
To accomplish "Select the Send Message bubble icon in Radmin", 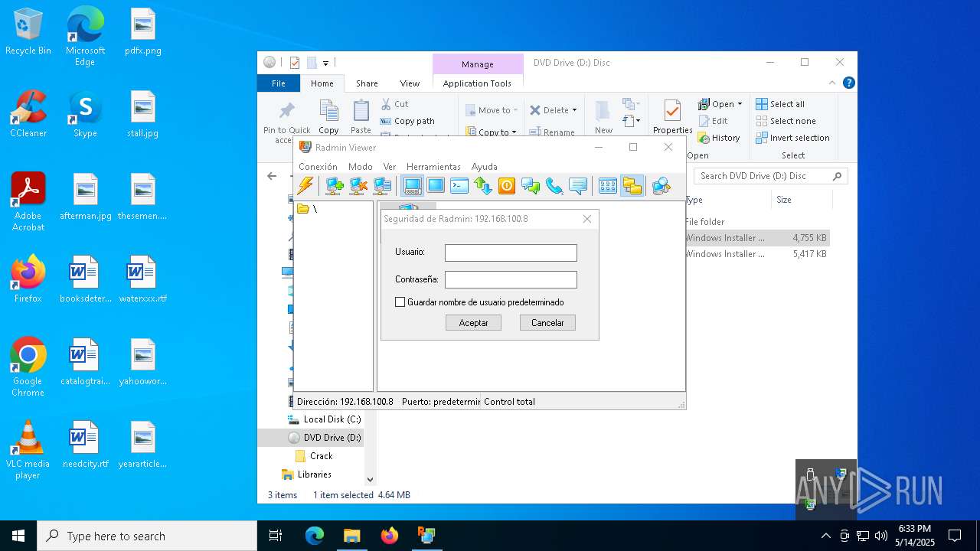I will (578, 186).
